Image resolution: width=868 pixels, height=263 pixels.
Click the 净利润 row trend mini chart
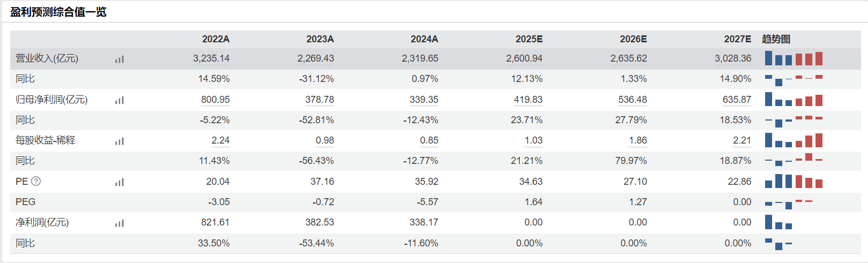pyautogui.click(x=779, y=222)
